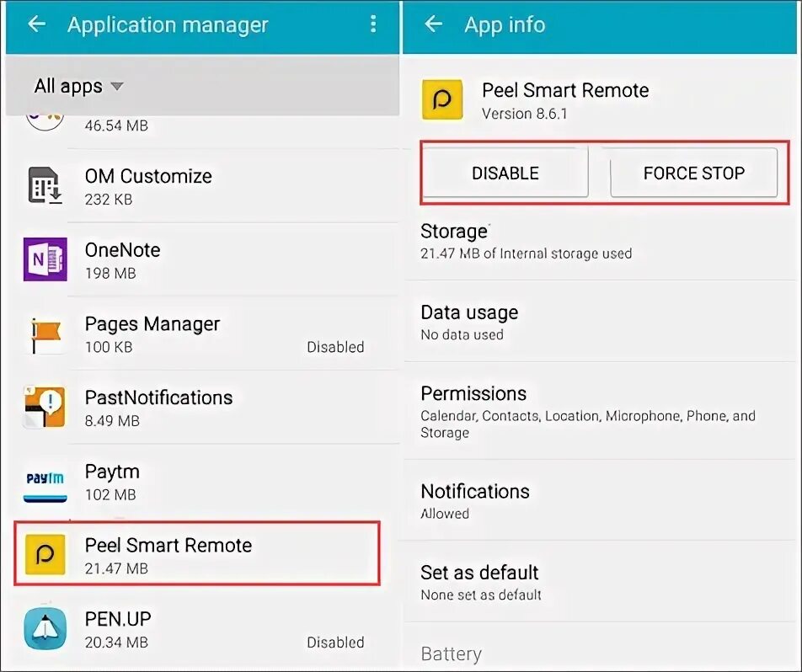Image resolution: width=802 pixels, height=672 pixels.
Task: Tap 20.34 MB size under PEN.UP
Action: click(116, 643)
